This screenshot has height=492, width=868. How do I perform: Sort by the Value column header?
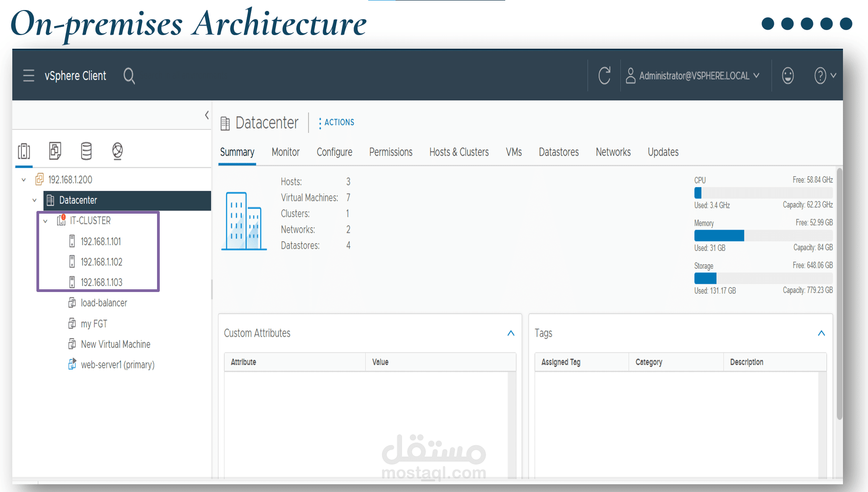[441, 362]
